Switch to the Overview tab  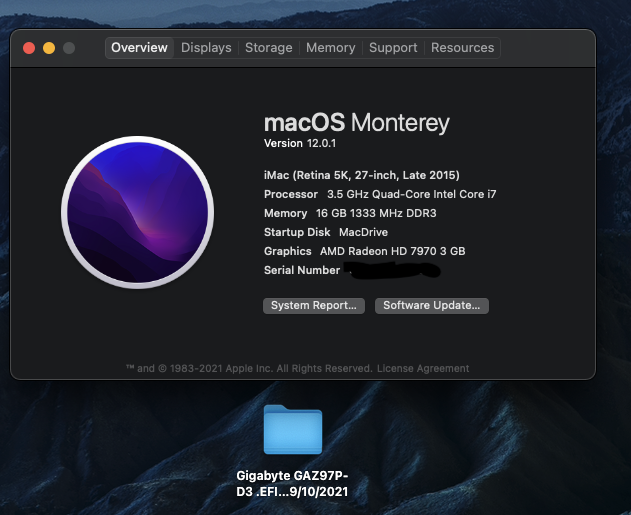139,48
